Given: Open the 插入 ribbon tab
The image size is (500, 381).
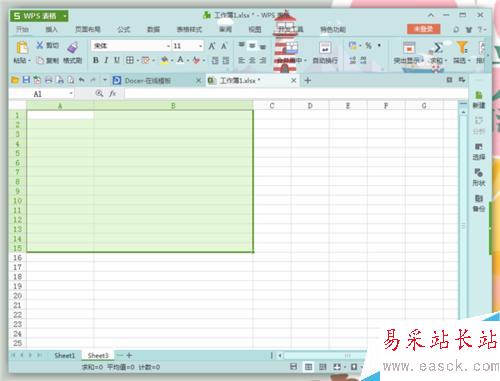Looking at the screenshot, I should pyautogui.click(x=51, y=29).
